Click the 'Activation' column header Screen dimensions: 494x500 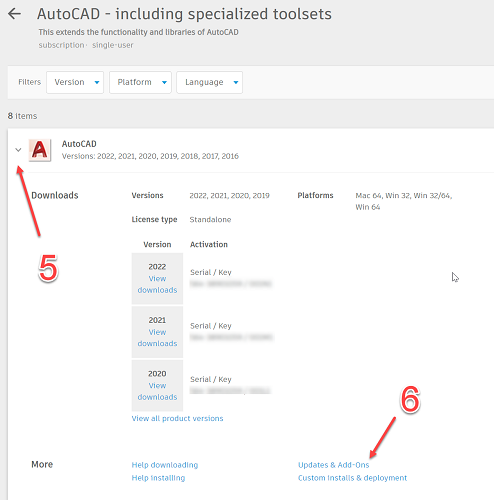pyautogui.click(x=209, y=244)
